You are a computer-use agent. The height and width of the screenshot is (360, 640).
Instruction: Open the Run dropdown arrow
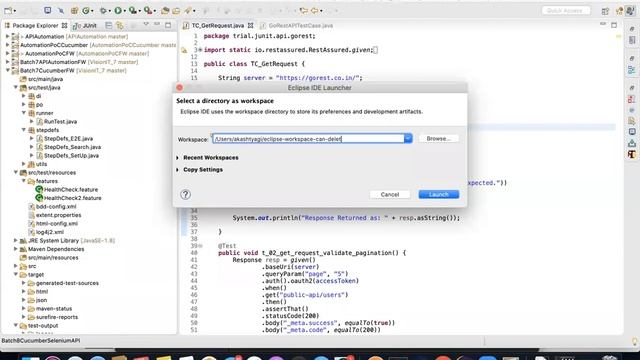124,11
